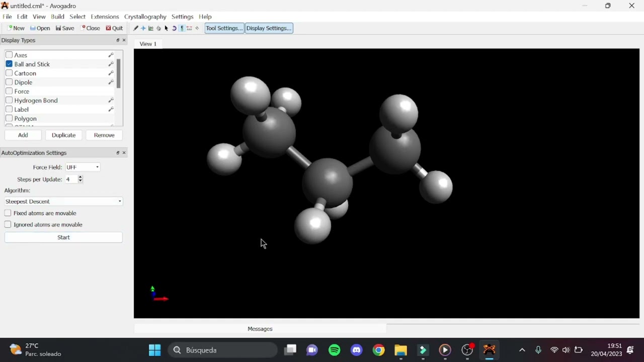The width and height of the screenshot is (644, 362).
Task: Open Google Chrome from the taskbar
Action: 379,350
